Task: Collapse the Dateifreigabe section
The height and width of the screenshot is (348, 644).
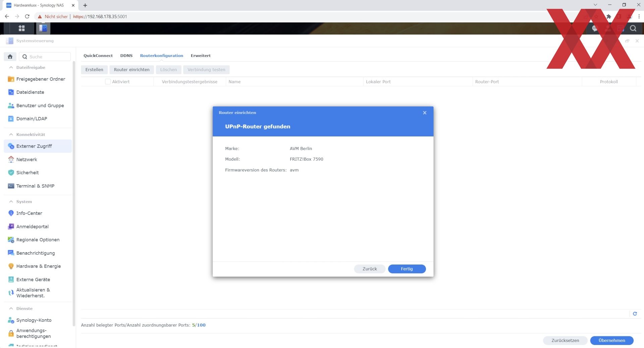Action: click(11, 67)
